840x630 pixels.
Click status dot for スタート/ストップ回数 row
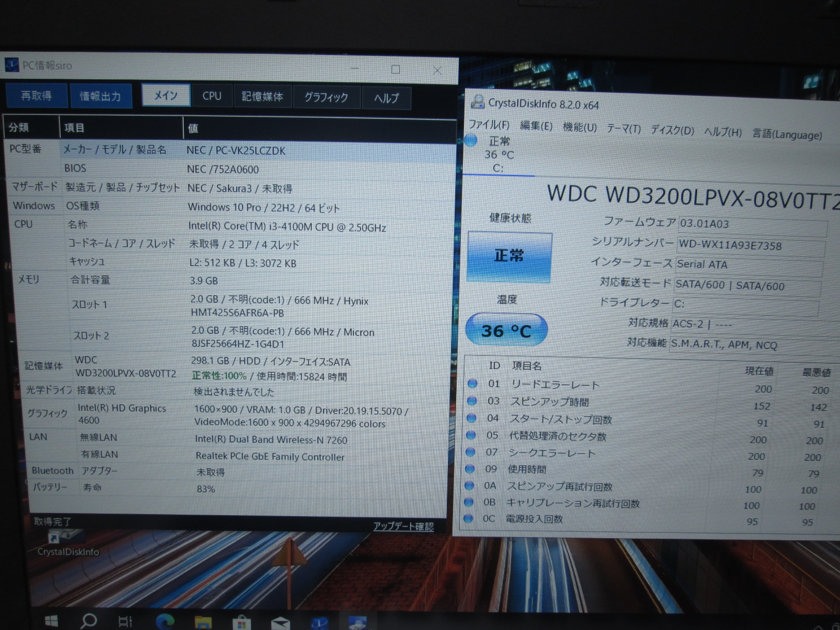(471, 418)
